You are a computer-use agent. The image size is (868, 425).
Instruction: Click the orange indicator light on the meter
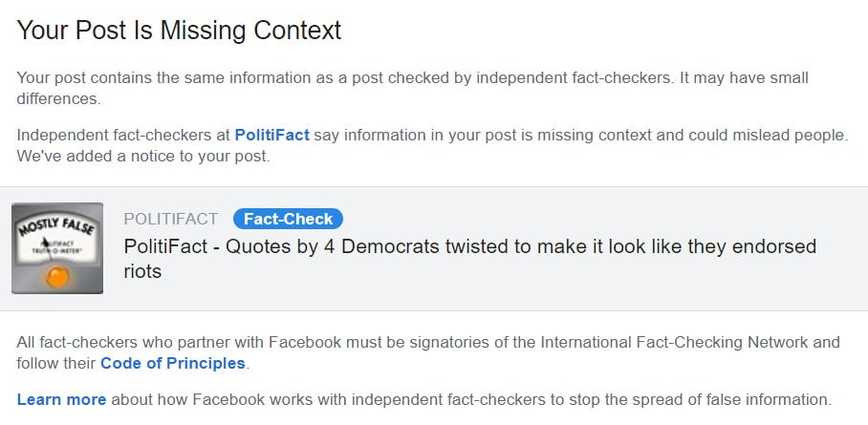click(58, 278)
